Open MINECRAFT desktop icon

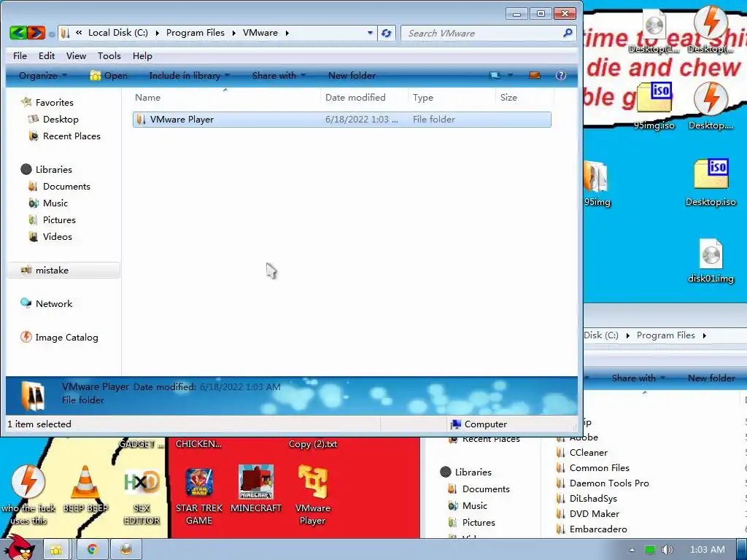tap(256, 489)
